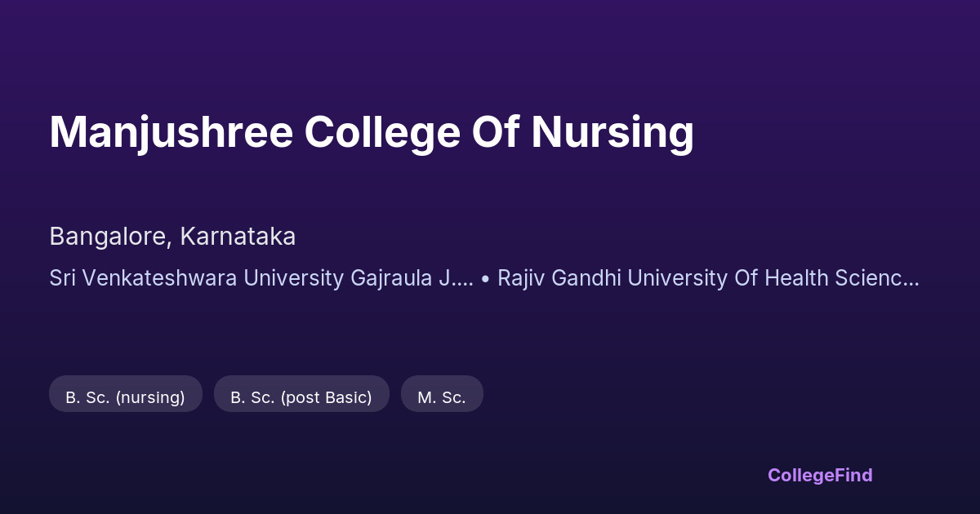Click "(post Basic)" inside the second tag

coord(325,397)
